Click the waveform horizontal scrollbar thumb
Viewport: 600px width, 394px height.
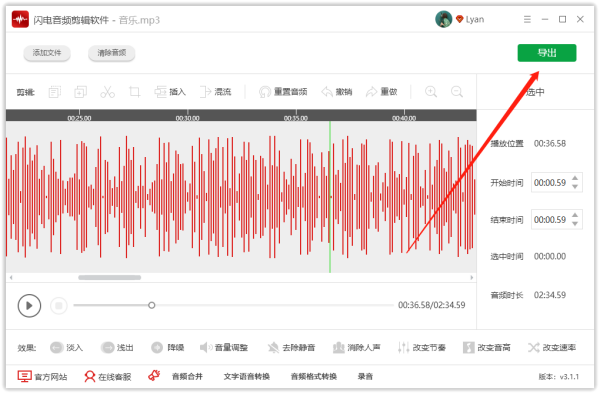click(x=109, y=278)
